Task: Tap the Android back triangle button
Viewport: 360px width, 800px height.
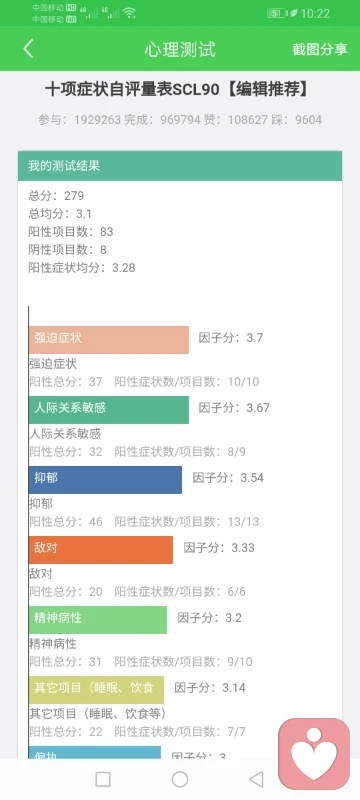Action: click(256, 779)
